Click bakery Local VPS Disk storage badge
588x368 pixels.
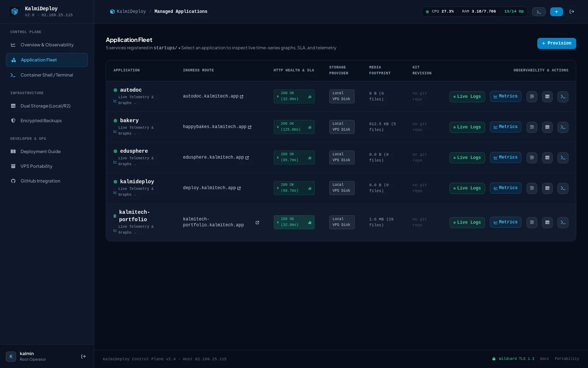point(342,127)
